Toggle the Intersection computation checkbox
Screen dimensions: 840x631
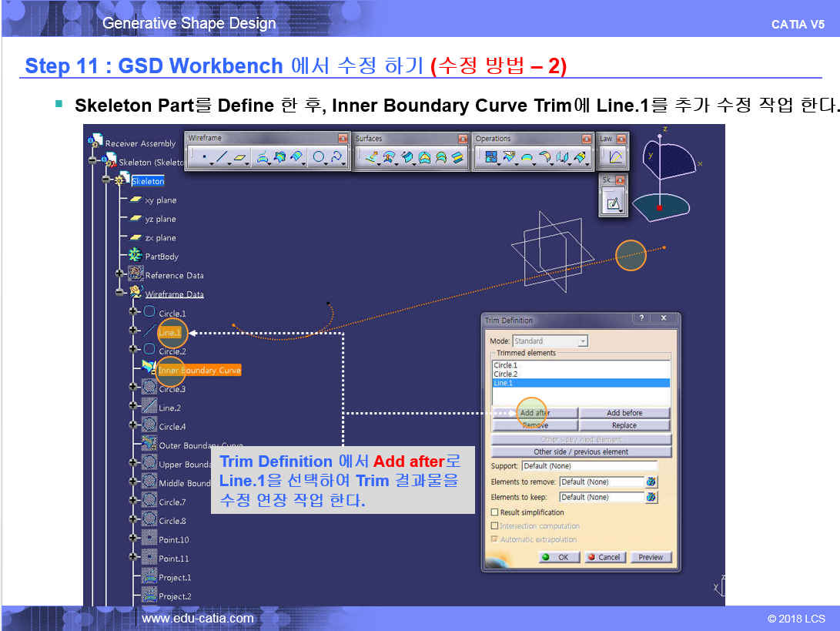click(495, 526)
